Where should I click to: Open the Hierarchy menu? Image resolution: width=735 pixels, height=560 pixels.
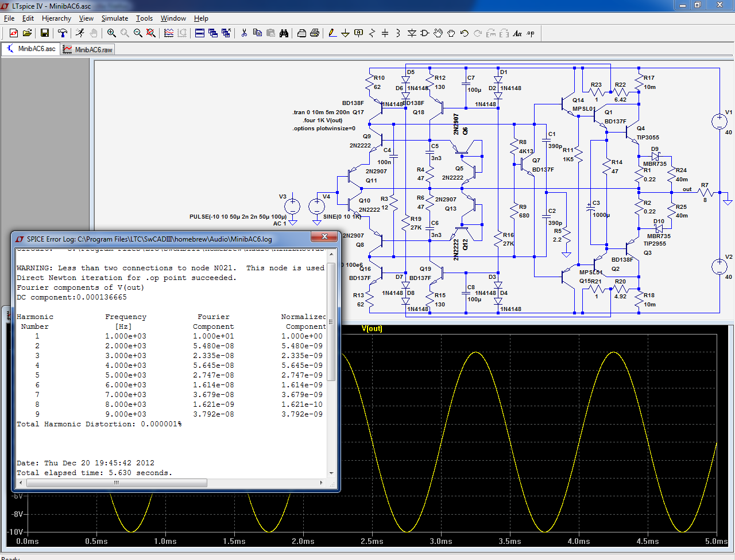(56, 18)
